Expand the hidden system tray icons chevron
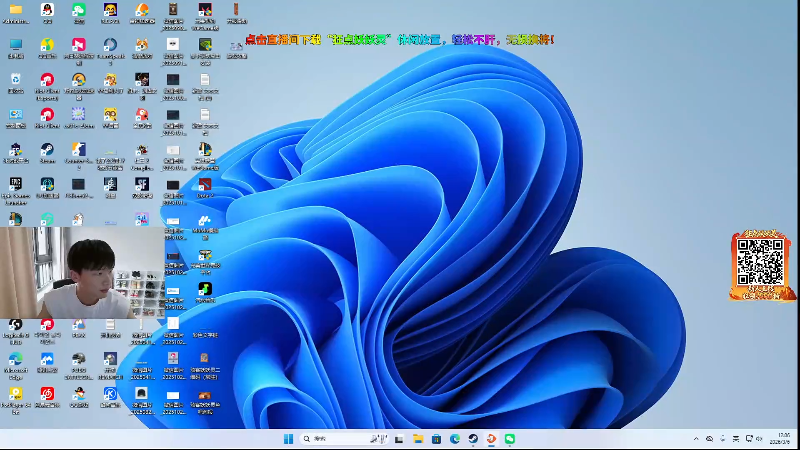Viewport: 800px width, 450px height. (697, 439)
